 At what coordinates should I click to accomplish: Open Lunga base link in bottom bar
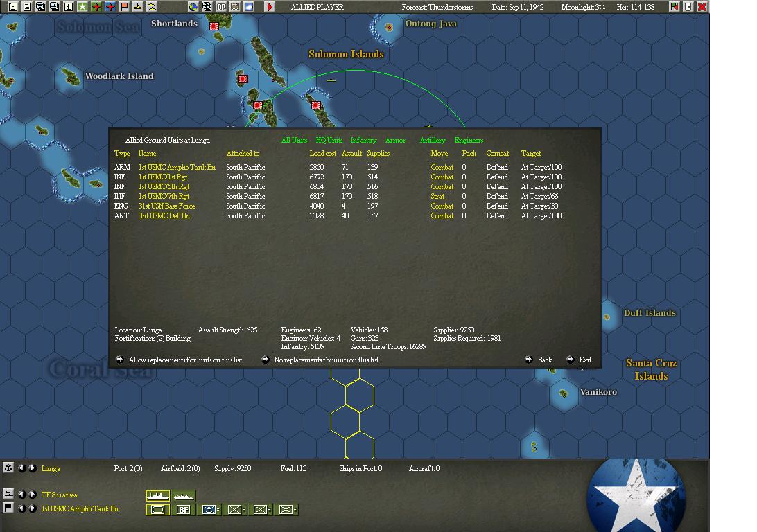point(51,468)
